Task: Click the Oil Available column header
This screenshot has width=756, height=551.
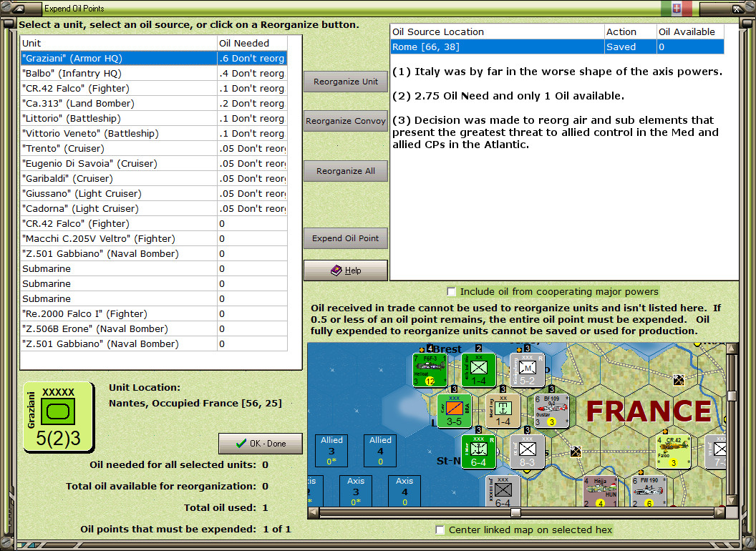Action: coord(690,31)
